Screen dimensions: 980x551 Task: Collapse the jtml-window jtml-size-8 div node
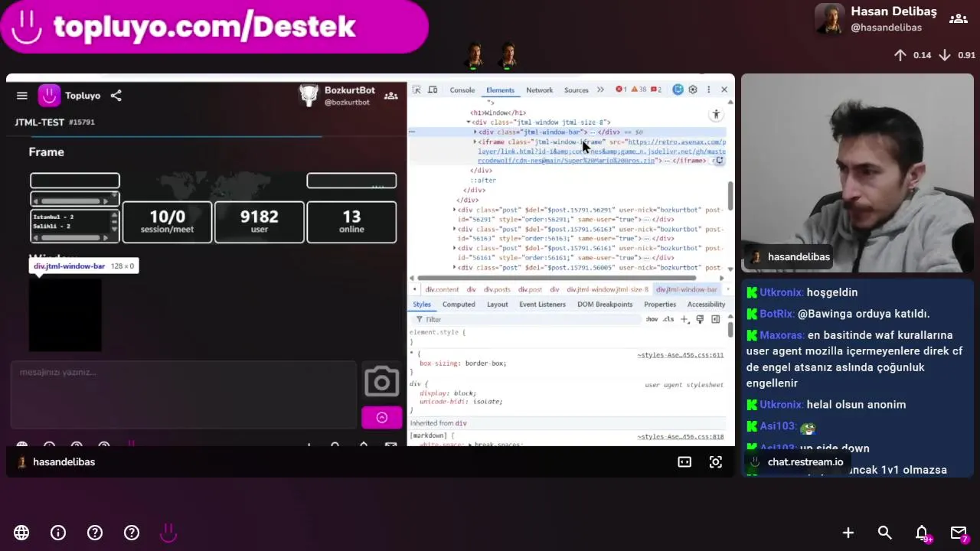pyautogui.click(x=469, y=122)
